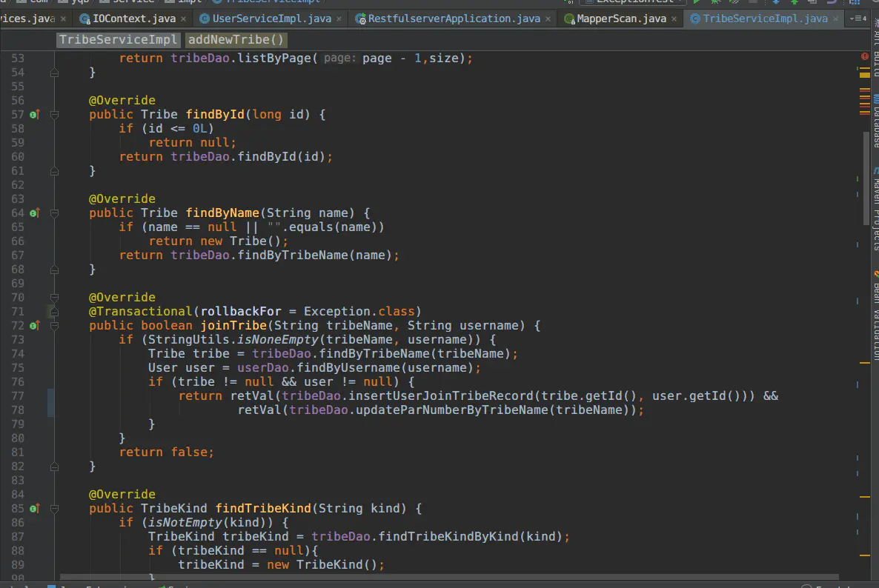The width and height of the screenshot is (879, 588).
Task: Click 'findTribeKindByKind' on line 87
Action: click(x=448, y=537)
